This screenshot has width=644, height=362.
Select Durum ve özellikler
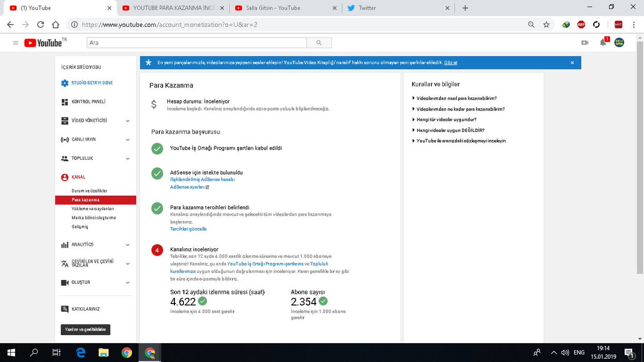pos(90,191)
